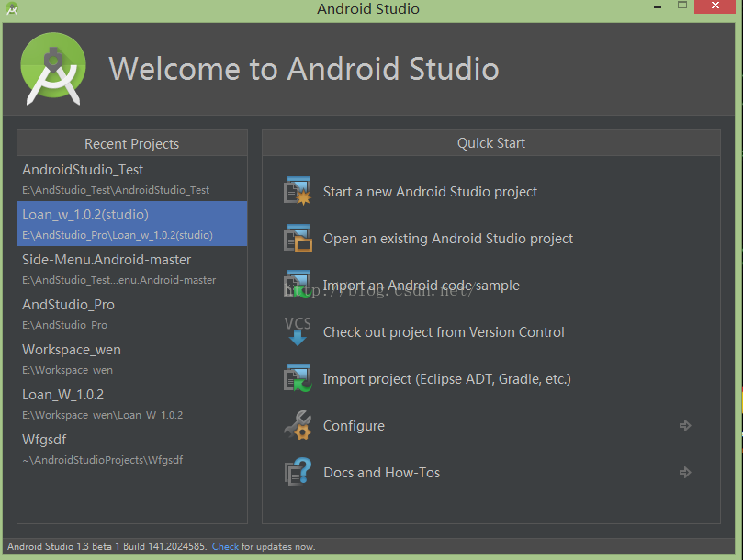Click the Android Studio title bar app icon
This screenshot has height=560, width=743.
coord(12,8)
